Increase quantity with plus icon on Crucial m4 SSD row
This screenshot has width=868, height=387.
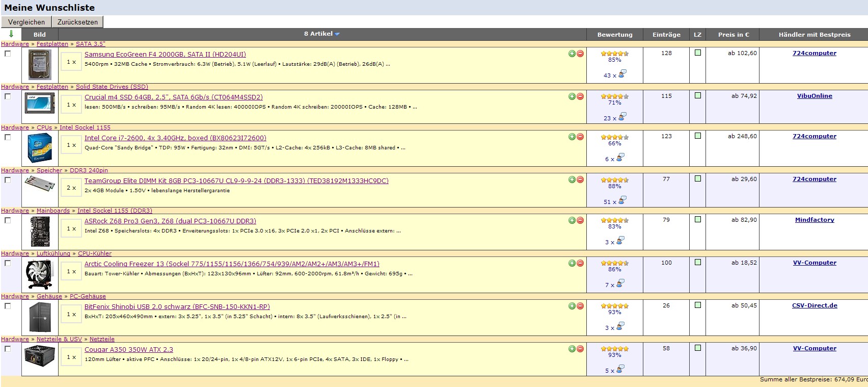[572, 96]
